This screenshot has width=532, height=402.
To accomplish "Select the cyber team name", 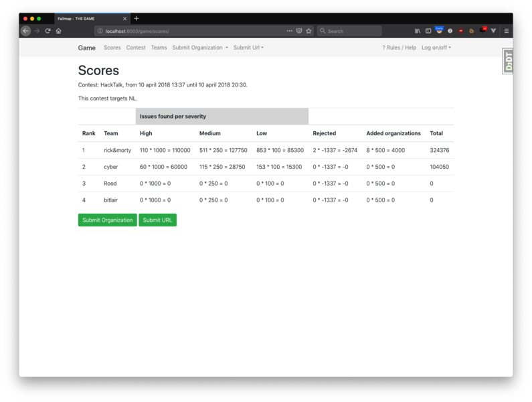I will tap(111, 167).
